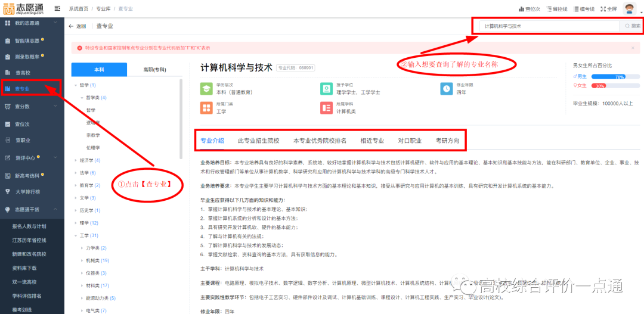This screenshot has height=314, width=644.
Task: Click the user avatar icon
Action: (629, 8)
